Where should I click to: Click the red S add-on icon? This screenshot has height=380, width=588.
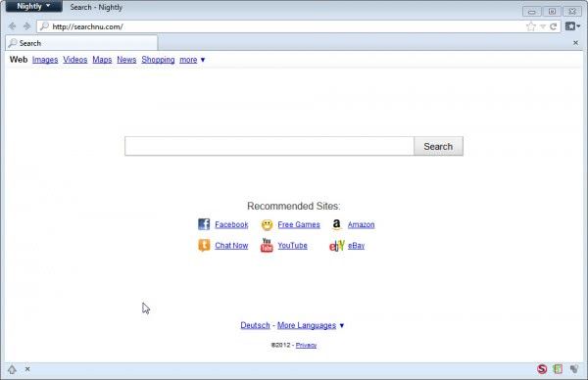(542, 369)
